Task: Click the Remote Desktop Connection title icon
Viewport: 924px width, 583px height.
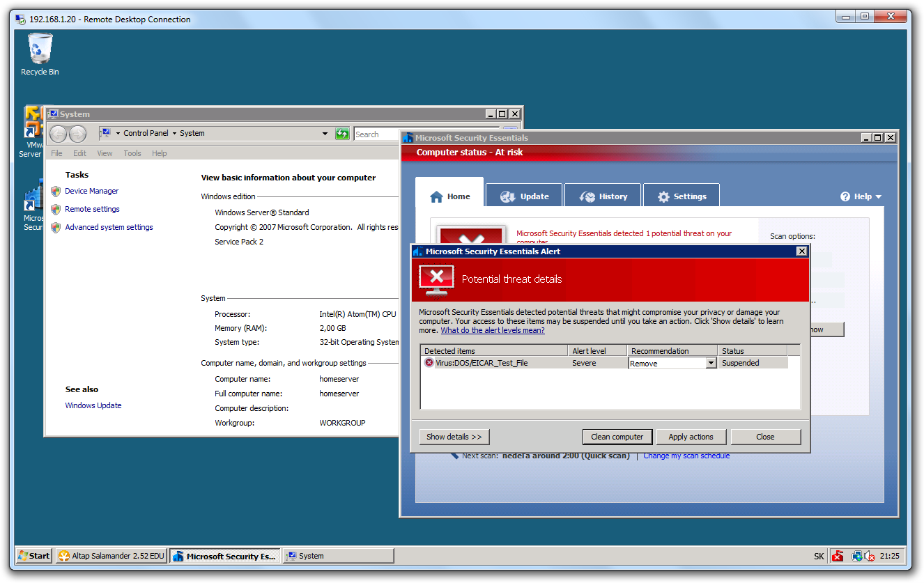Action: (22, 20)
